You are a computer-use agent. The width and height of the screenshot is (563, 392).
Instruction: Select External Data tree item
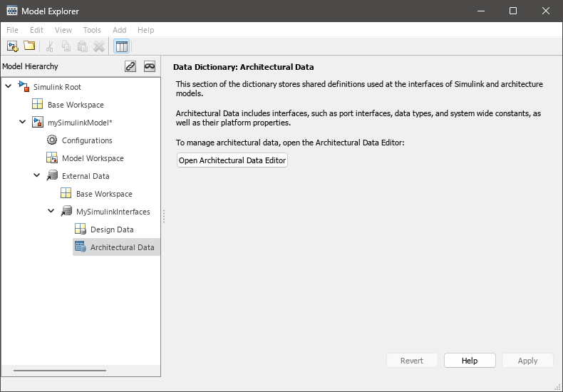pyautogui.click(x=86, y=176)
